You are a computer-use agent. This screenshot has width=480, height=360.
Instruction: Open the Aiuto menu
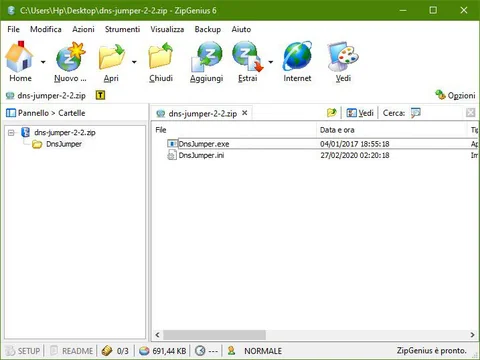pyautogui.click(x=241, y=29)
